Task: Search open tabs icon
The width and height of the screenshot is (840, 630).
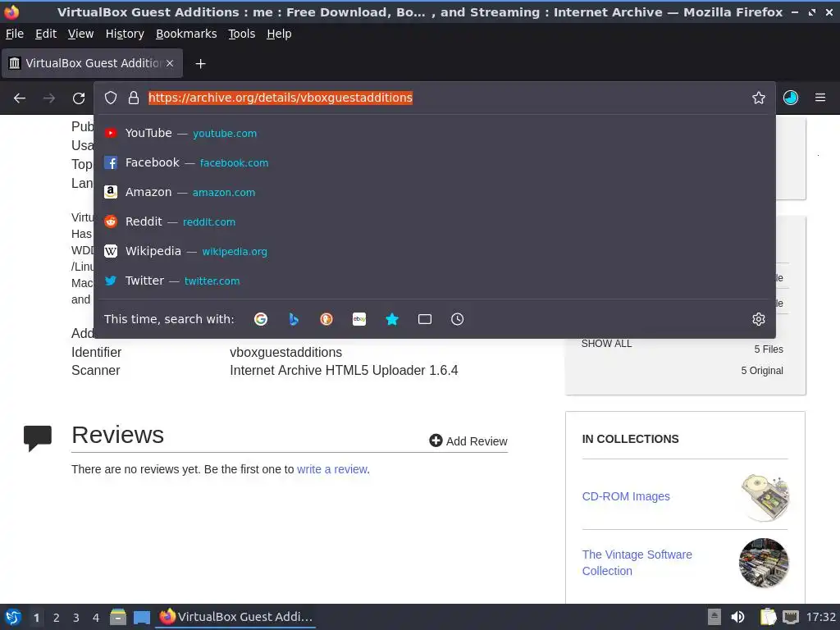Action: coord(425,319)
